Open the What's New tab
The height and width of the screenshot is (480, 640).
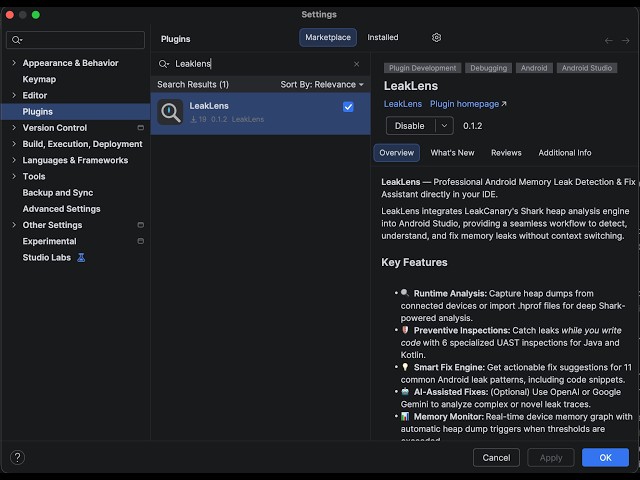(x=452, y=153)
